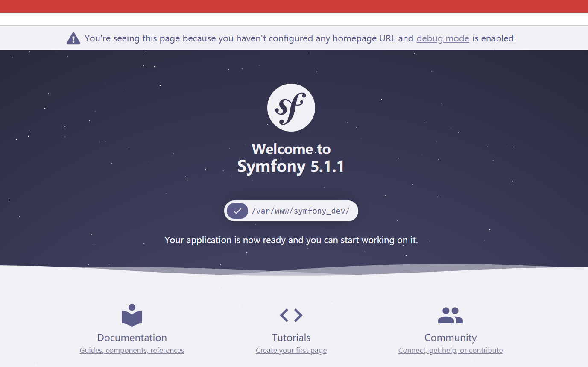Screen dimensions: 588x367
Task: Click the application is now ready message
Action: point(291,240)
